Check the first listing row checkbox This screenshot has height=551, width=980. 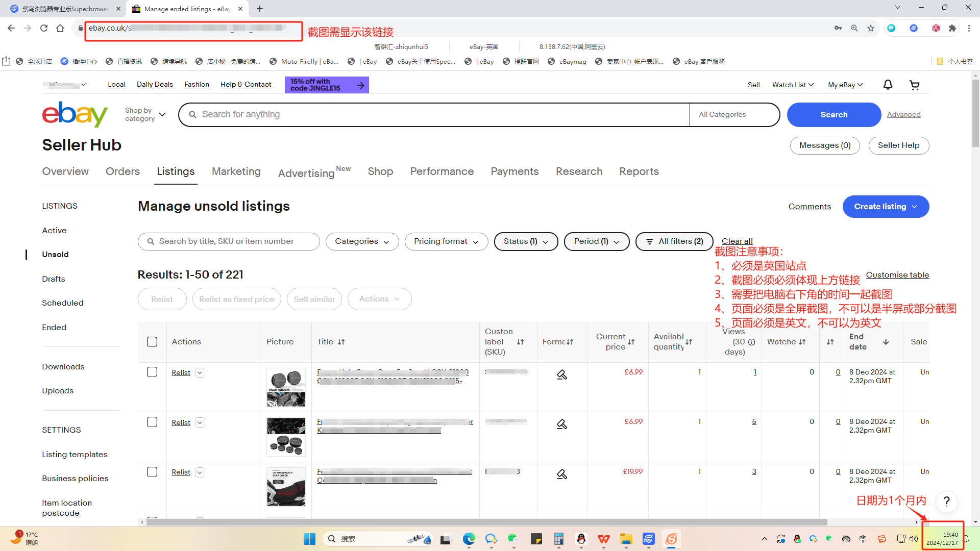(152, 372)
